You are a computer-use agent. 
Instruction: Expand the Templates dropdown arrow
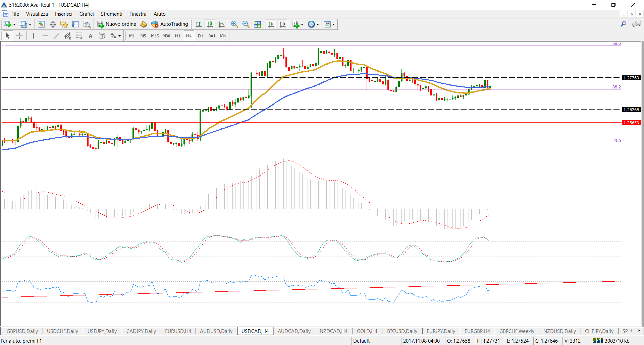[x=333, y=24]
